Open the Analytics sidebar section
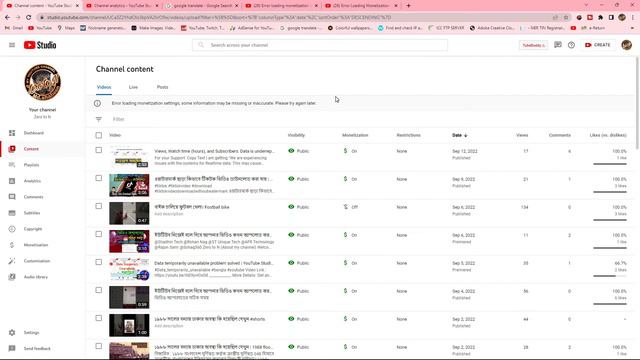 [x=42, y=181]
